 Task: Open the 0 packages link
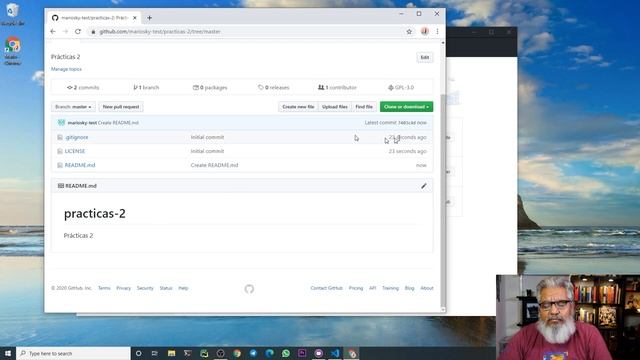pyautogui.click(x=210, y=87)
